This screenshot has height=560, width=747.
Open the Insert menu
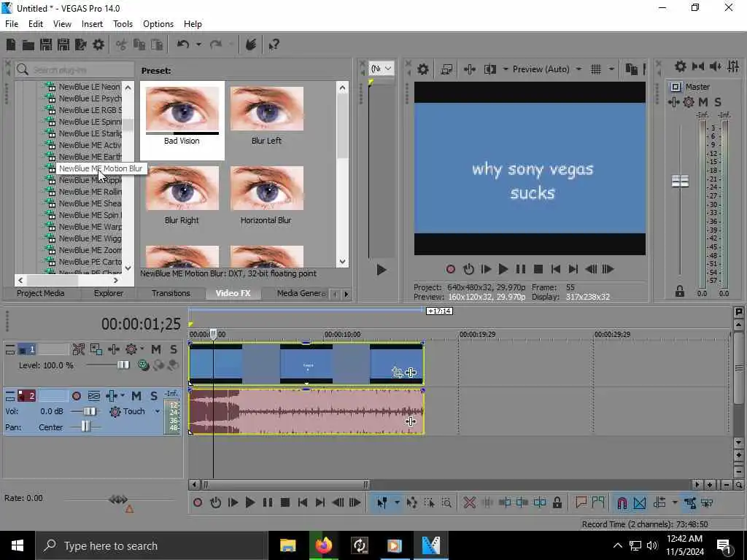pyautogui.click(x=92, y=24)
